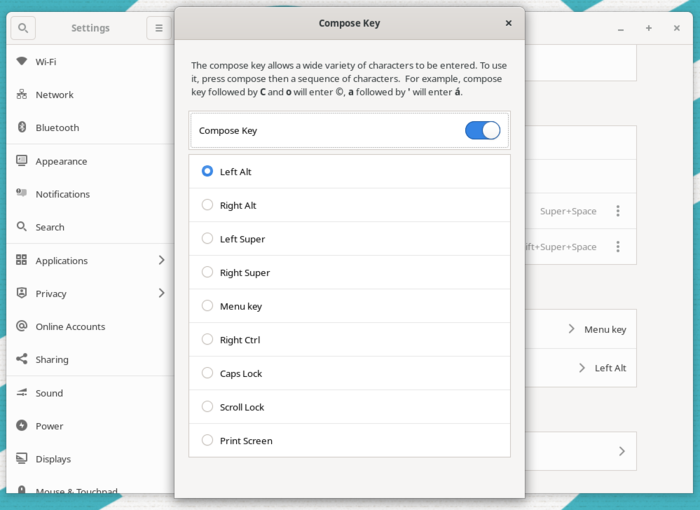Choose Left Super as compose key
700x510 pixels.
[349, 239]
